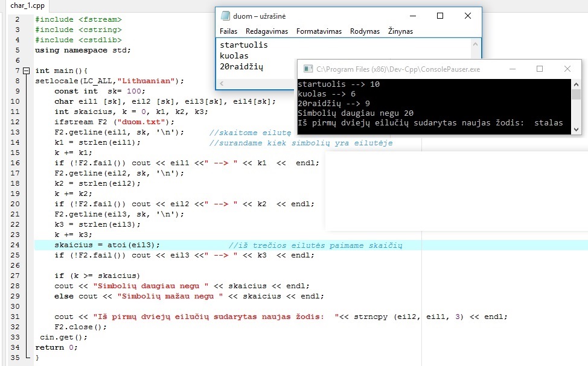The height and width of the screenshot is (366, 588).
Task: Click the ConsolePauser console window icon
Action: coord(308,69)
